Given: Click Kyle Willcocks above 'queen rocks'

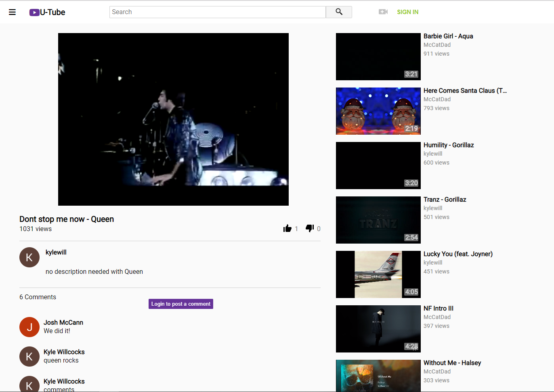Looking at the screenshot, I should click(x=64, y=352).
